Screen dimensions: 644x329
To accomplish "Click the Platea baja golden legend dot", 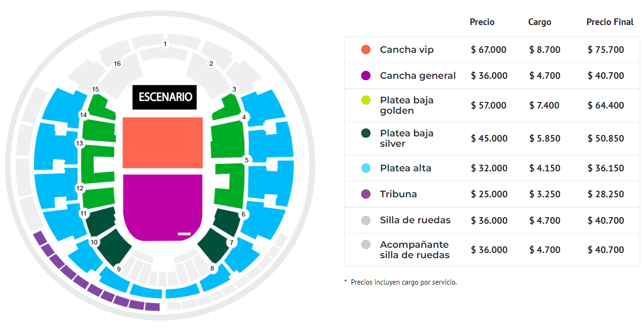I will click(x=366, y=100).
